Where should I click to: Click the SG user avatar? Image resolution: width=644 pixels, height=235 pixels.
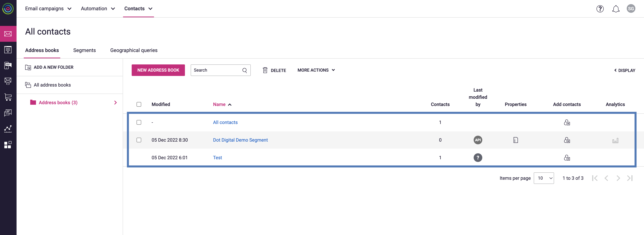tap(631, 9)
